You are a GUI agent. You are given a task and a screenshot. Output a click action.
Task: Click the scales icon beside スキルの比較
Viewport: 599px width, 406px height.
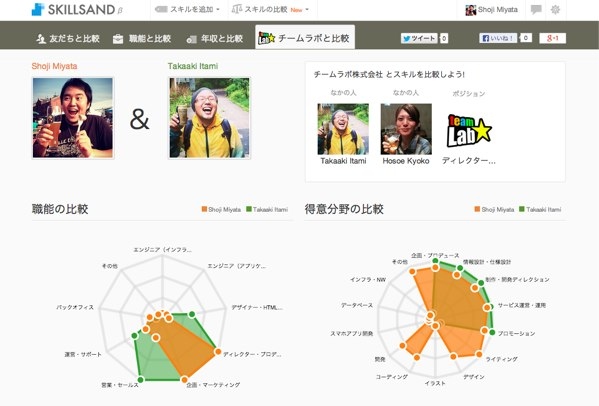236,9
